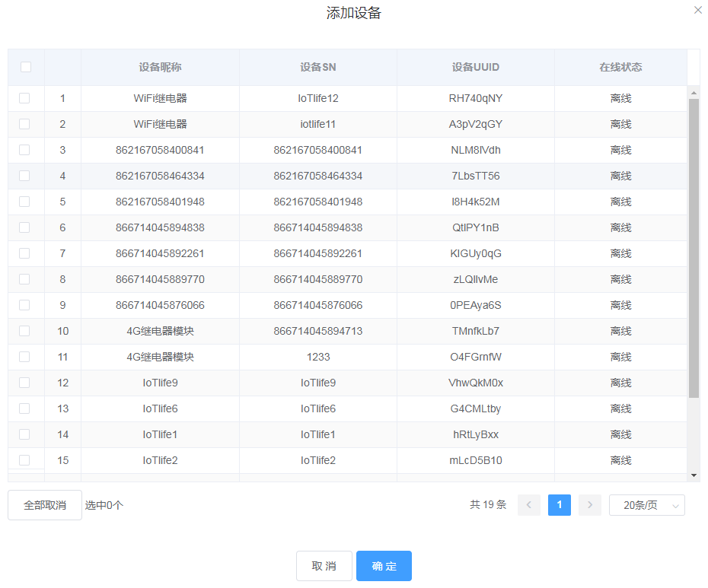708x588 pixels.
Task: Select checkbox of row 10 TMnfkLb7
Action: [24, 331]
